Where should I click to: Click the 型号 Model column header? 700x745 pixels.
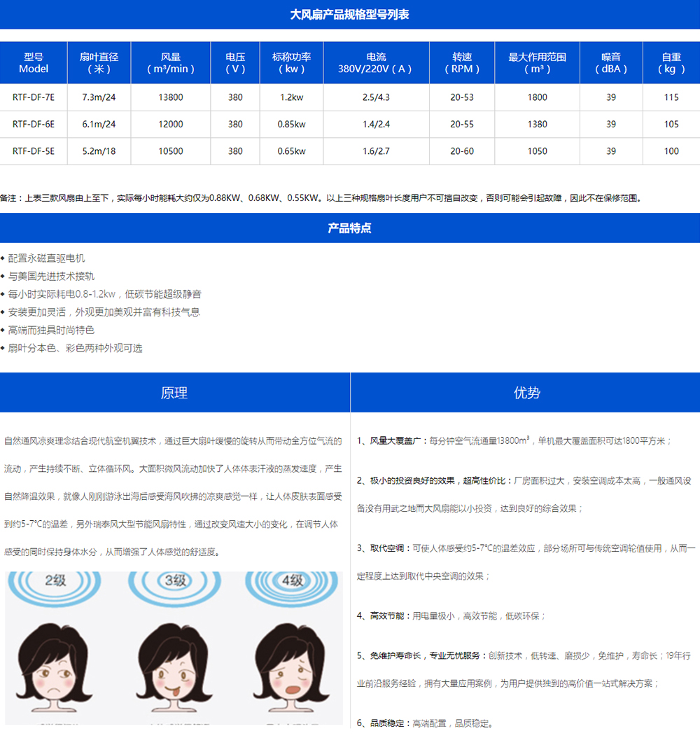(34, 63)
